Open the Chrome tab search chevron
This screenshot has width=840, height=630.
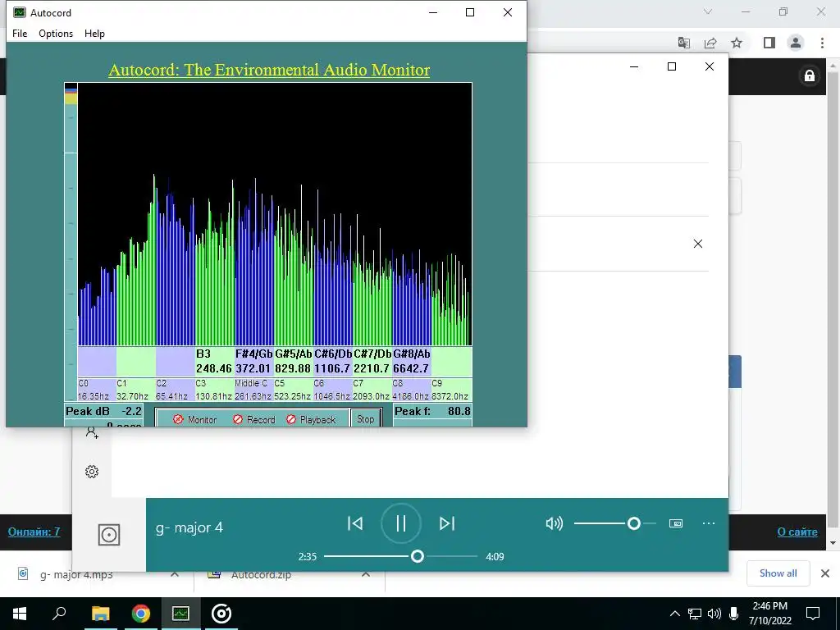[708, 11]
